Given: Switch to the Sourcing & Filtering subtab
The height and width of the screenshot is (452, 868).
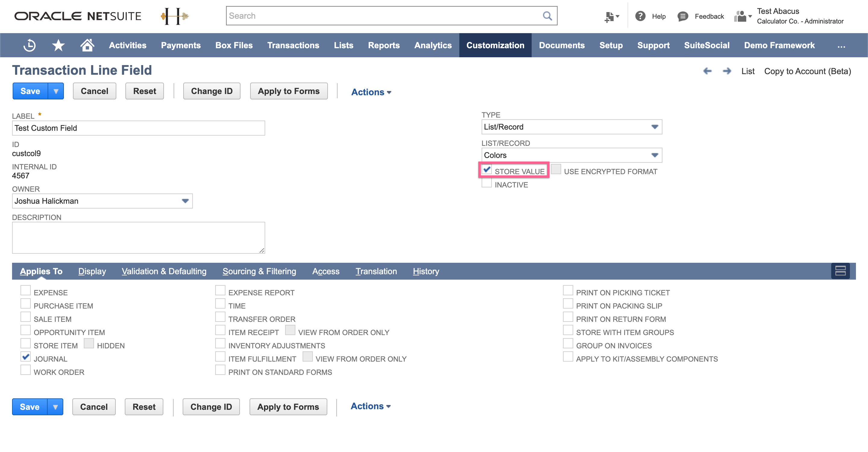Looking at the screenshot, I should click(259, 271).
